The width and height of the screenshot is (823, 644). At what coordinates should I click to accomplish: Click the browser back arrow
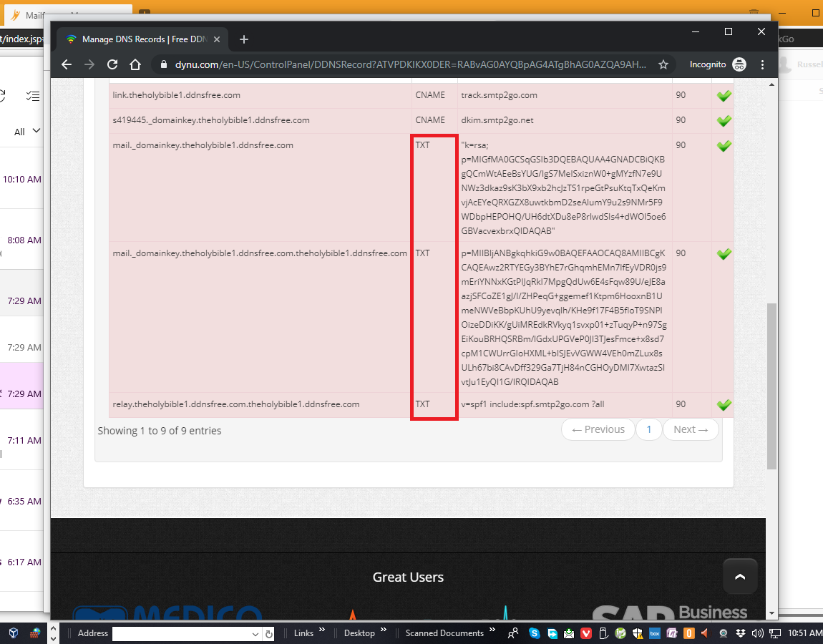click(67, 64)
